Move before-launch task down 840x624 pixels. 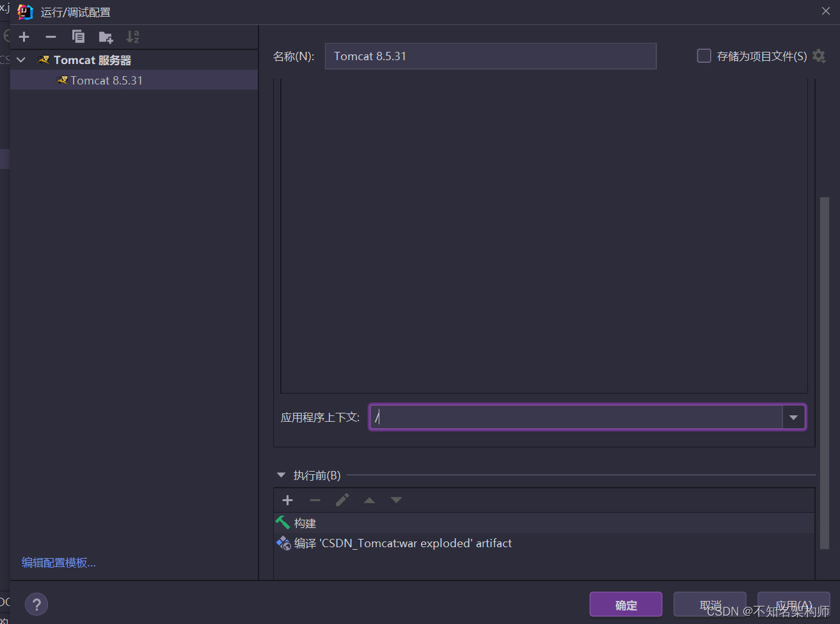[x=396, y=500]
